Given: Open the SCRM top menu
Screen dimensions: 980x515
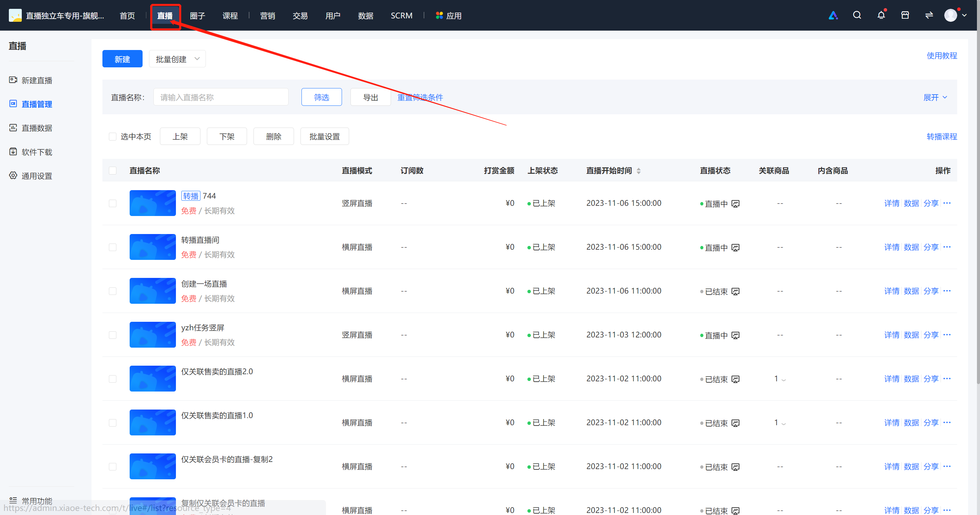Looking at the screenshot, I should (x=402, y=16).
